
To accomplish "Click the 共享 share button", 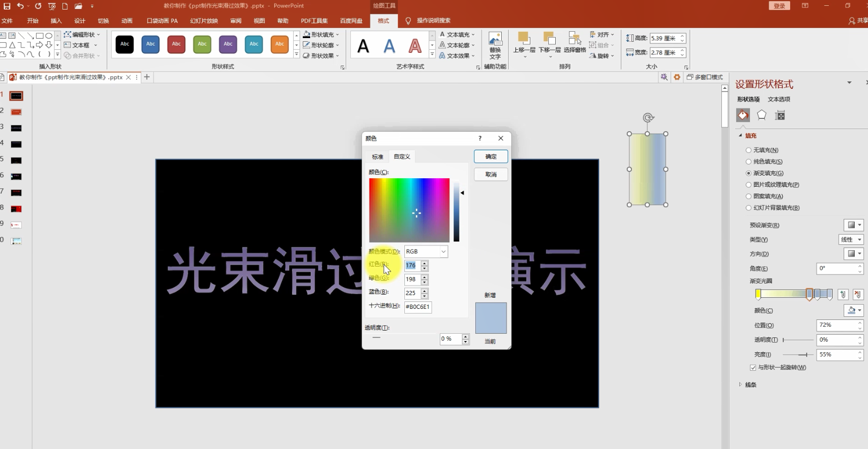I will click(858, 21).
